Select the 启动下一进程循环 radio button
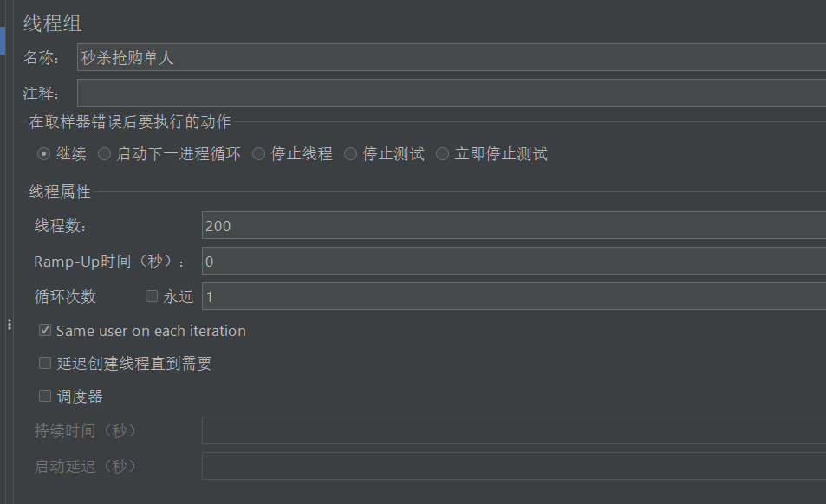 coord(104,153)
